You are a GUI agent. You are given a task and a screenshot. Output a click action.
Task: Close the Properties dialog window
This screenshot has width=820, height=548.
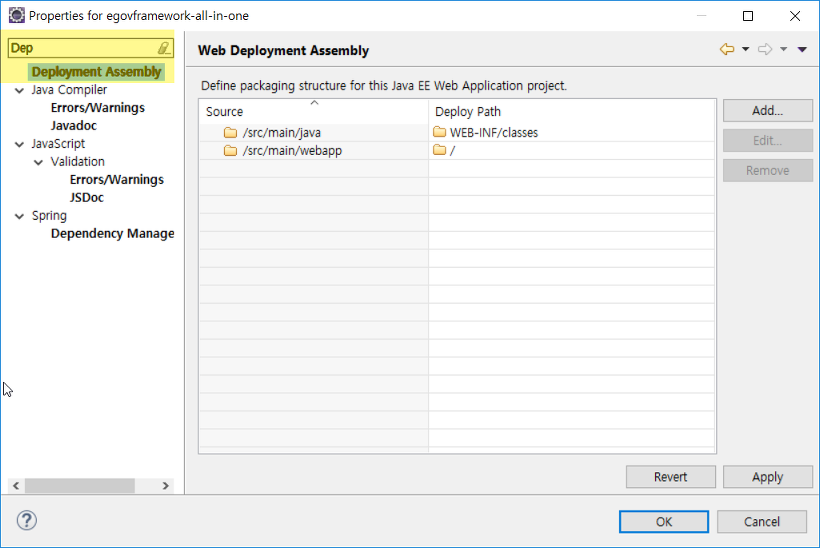coord(795,16)
